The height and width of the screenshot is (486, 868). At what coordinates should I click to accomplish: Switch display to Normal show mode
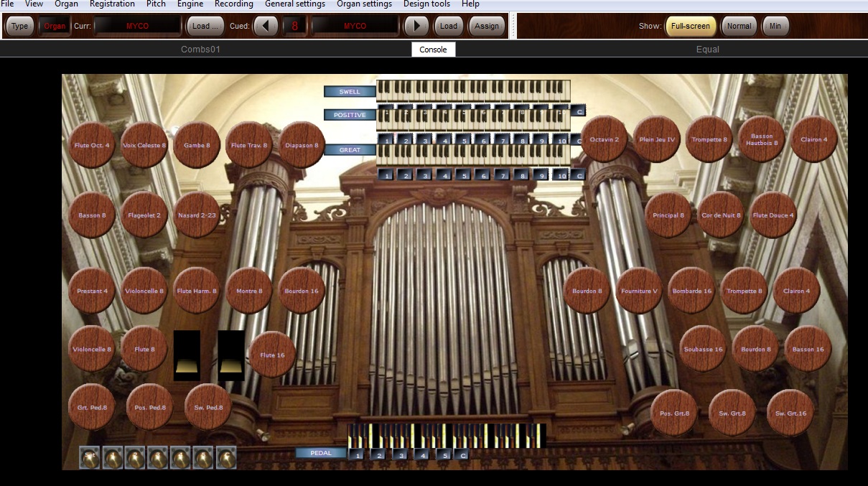point(739,25)
